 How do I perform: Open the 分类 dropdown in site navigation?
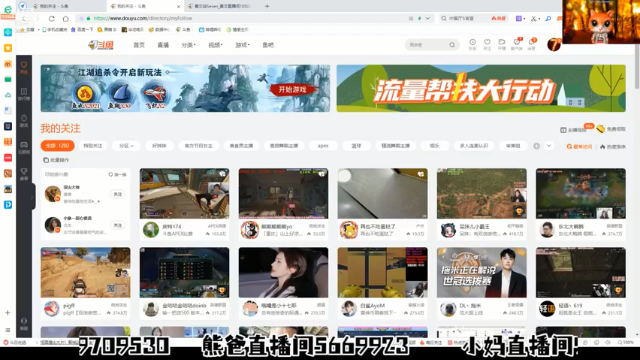pyautogui.click(x=188, y=45)
